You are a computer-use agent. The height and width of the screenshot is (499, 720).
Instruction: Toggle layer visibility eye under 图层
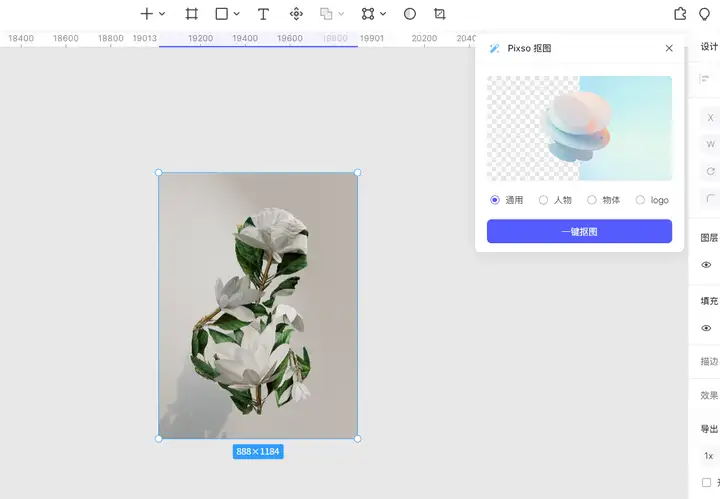click(706, 265)
